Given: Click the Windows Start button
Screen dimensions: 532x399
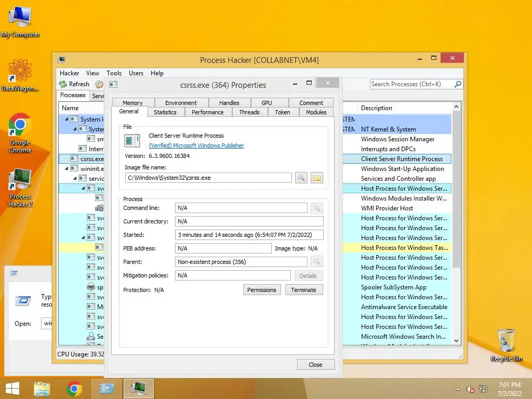Looking at the screenshot, I should (x=12, y=389).
